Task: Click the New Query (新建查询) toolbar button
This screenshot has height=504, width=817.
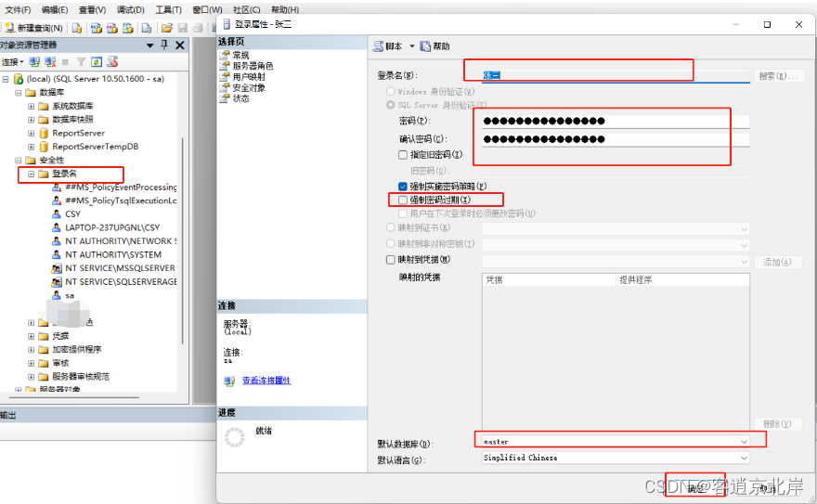Action: 33,28
